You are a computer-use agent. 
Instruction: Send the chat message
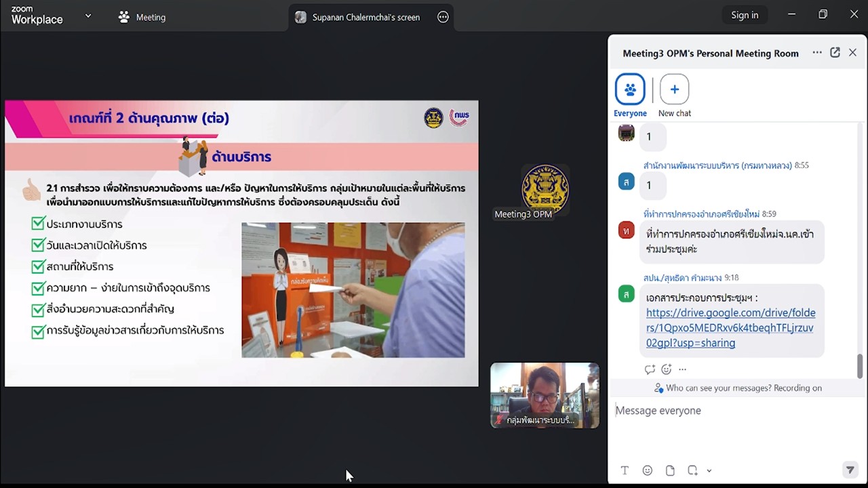(850, 470)
